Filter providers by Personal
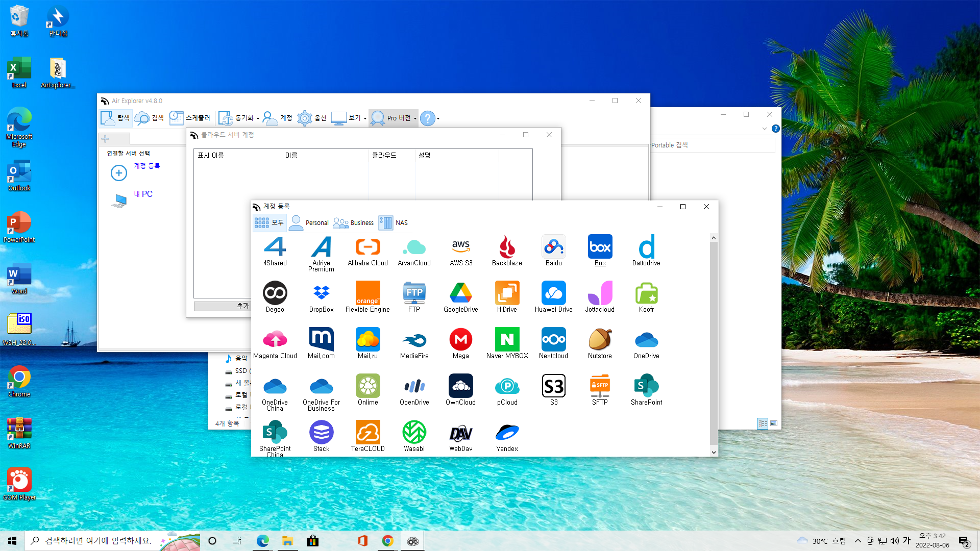Screen dimensions: 980x551 click(309, 222)
